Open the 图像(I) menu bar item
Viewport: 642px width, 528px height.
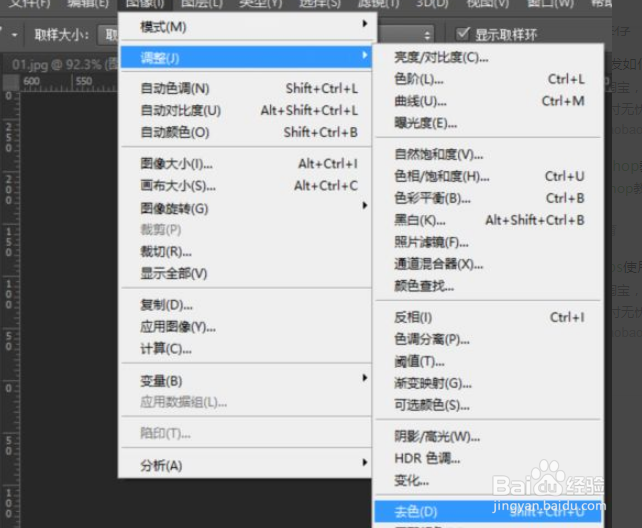point(145,4)
